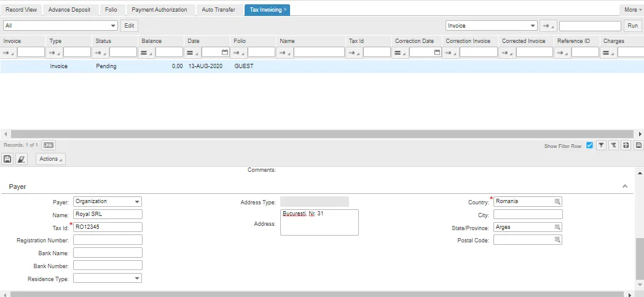Click the Address text area
Screen dimensions: 644x297
[x=319, y=222]
